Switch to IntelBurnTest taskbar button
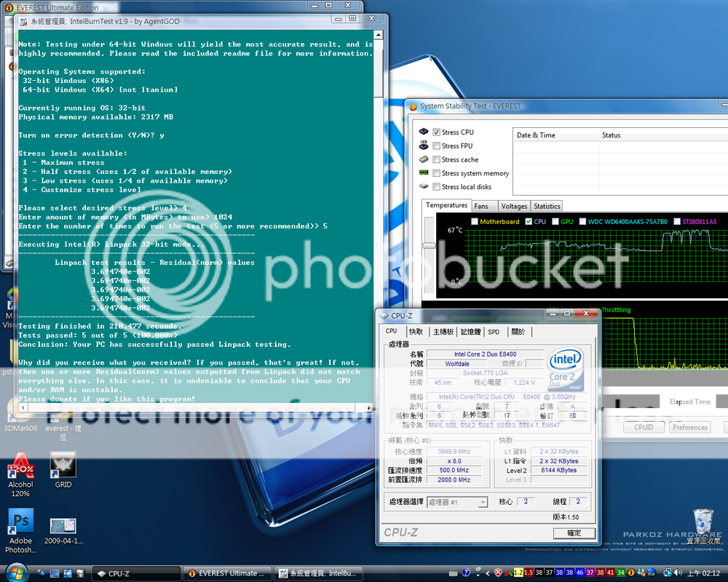This screenshot has width=728, height=582. (318, 574)
